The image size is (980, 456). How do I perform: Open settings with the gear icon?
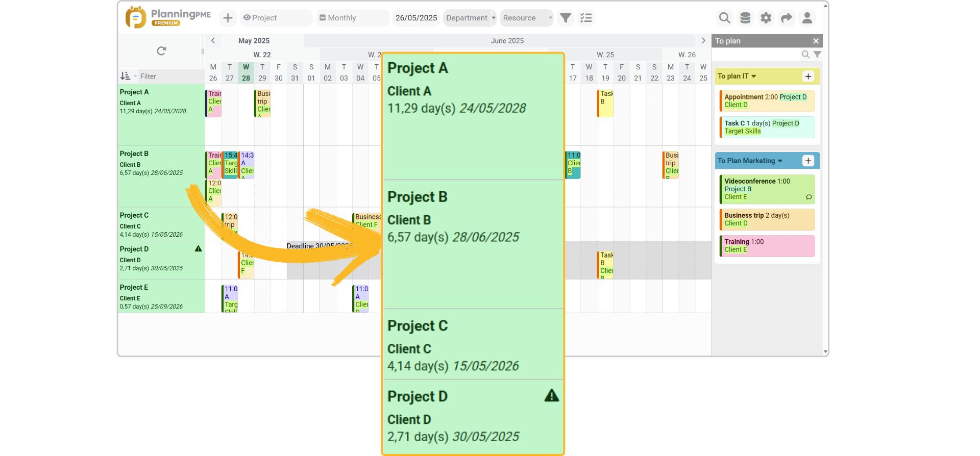(x=766, y=18)
